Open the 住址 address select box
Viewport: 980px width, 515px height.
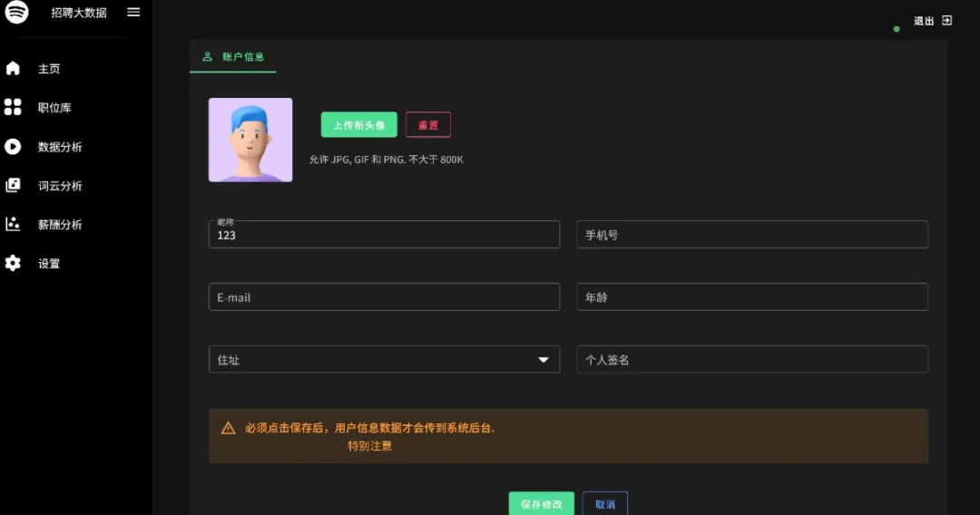(x=385, y=360)
